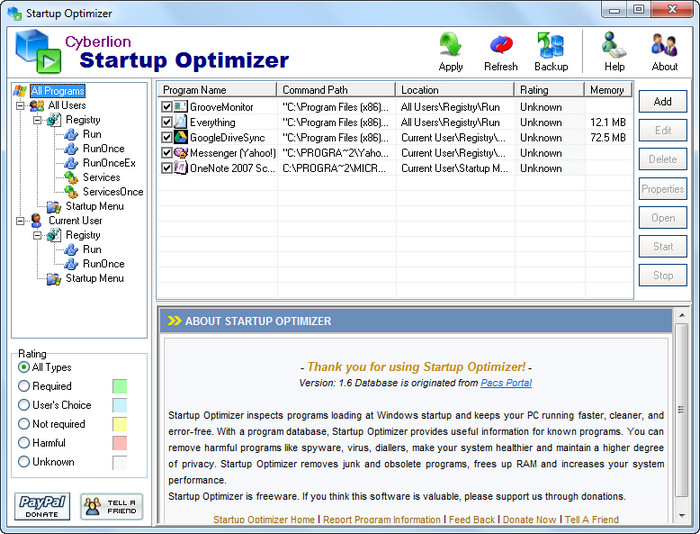Click the Open button
The image size is (700, 534).
[662, 218]
